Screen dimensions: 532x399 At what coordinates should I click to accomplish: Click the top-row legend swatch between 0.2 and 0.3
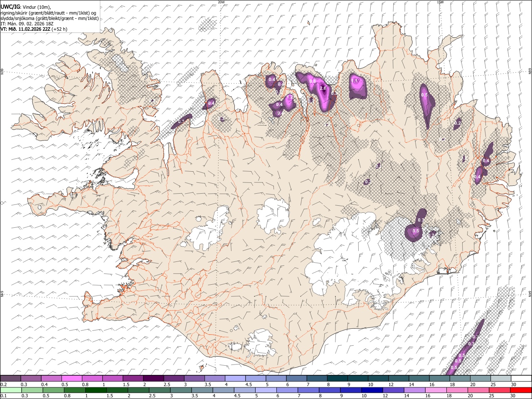tap(10, 379)
